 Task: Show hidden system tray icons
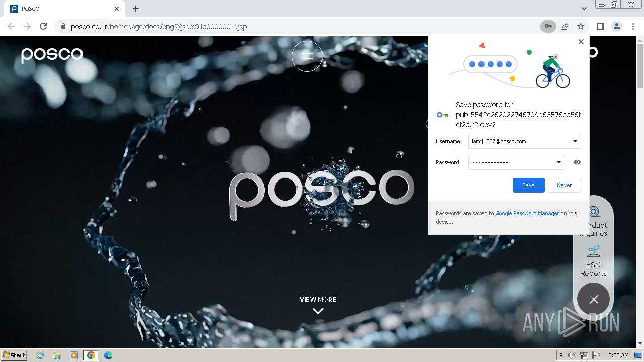pos(561,355)
